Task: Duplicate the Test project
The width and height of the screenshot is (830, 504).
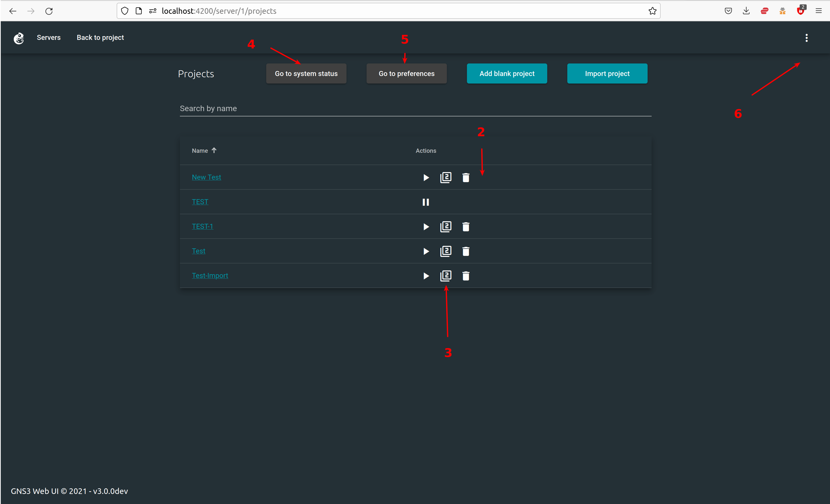Action: 446,251
